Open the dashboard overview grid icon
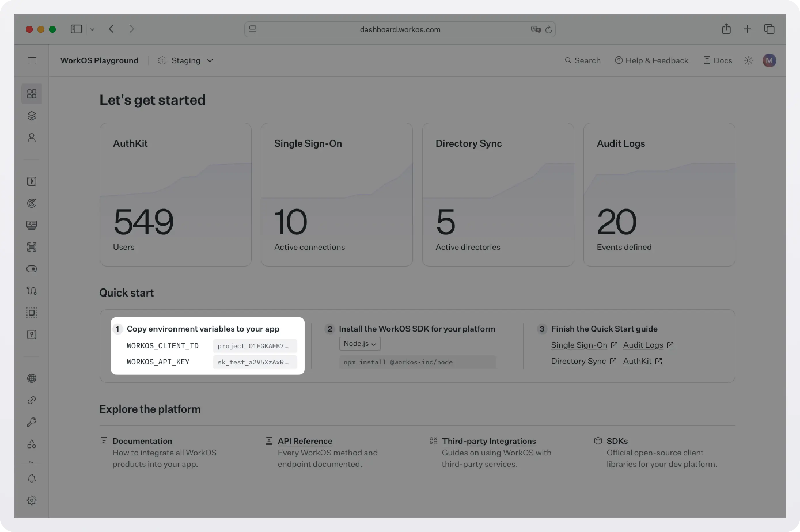 (32, 94)
